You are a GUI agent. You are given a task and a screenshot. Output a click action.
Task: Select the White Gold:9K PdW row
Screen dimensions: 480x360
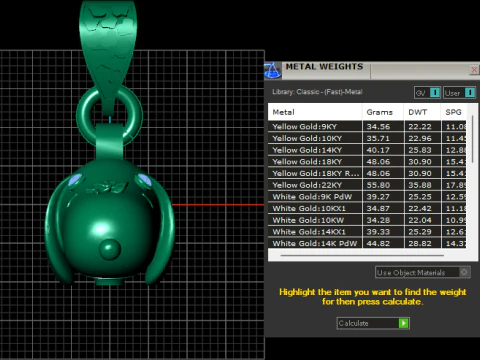coord(367,197)
